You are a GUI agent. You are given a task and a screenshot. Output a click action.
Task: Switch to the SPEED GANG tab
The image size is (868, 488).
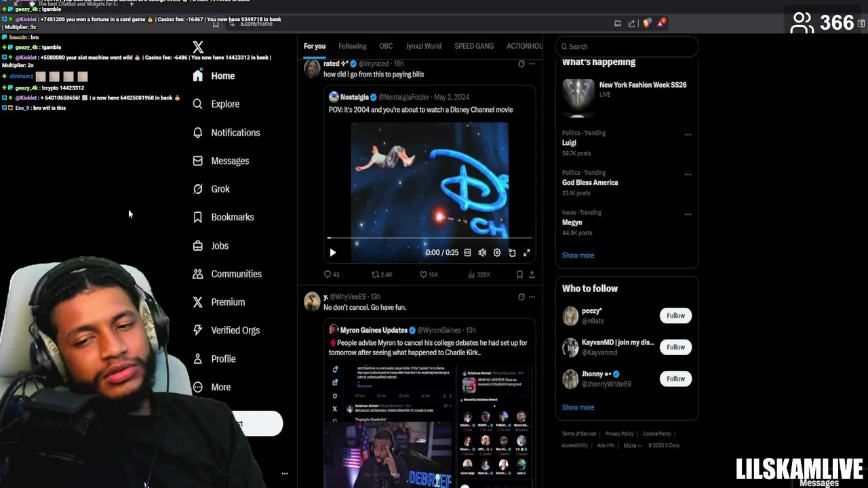point(474,46)
